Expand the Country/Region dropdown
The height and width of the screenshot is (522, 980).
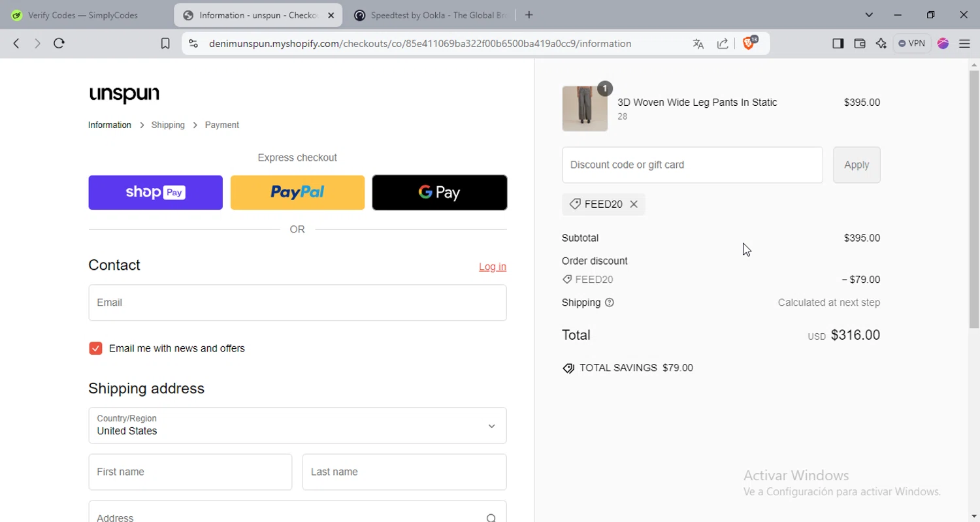coord(297,425)
